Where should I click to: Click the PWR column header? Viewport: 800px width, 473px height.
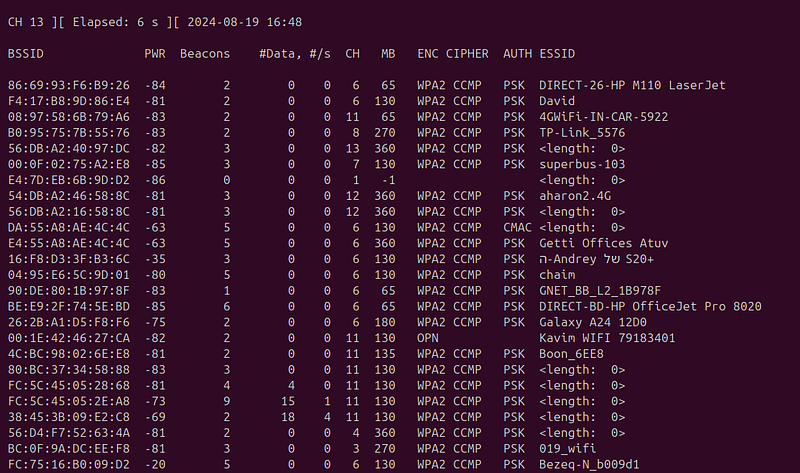[155, 54]
